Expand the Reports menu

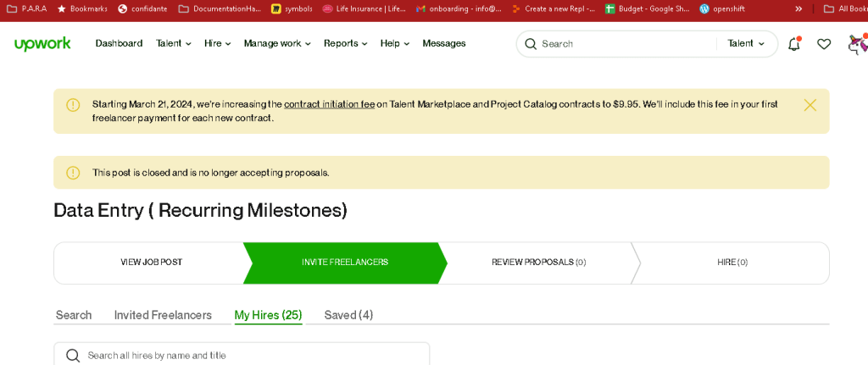pos(346,44)
